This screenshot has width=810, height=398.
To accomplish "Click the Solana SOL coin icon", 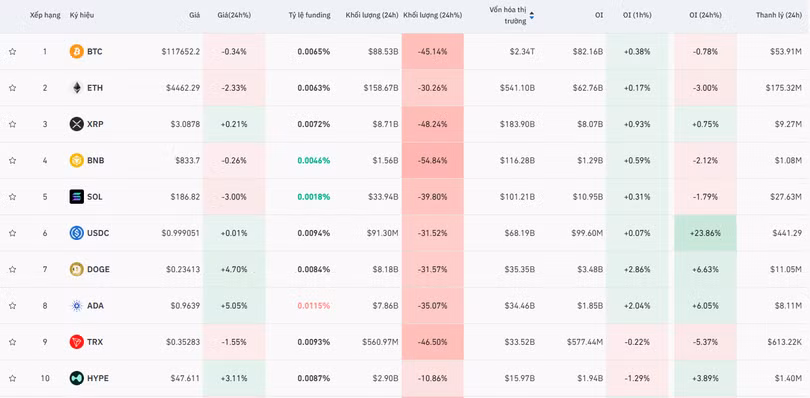I will pyautogui.click(x=76, y=196).
